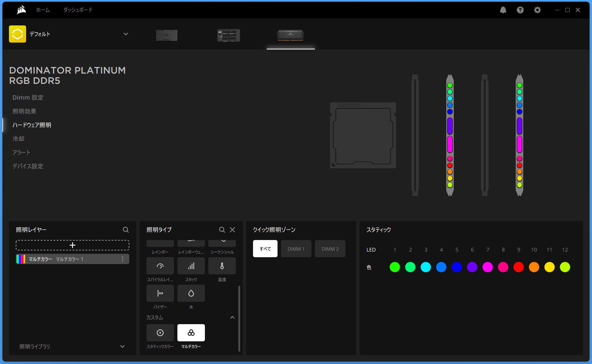Select the empty third DIMM slot
The width and height of the screenshot is (592, 364).
485,135
